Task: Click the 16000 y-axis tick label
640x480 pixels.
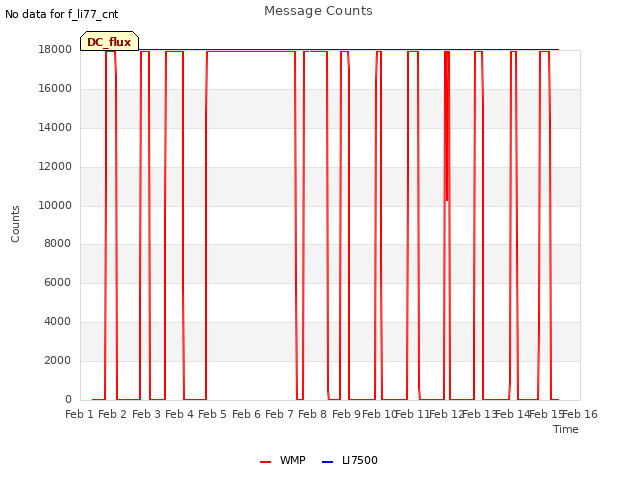Action: tap(55, 89)
